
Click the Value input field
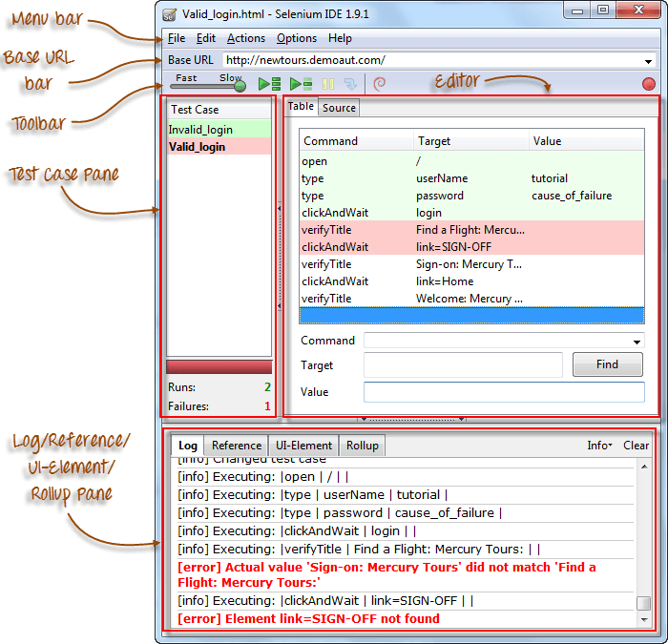[x=503, y=392]
